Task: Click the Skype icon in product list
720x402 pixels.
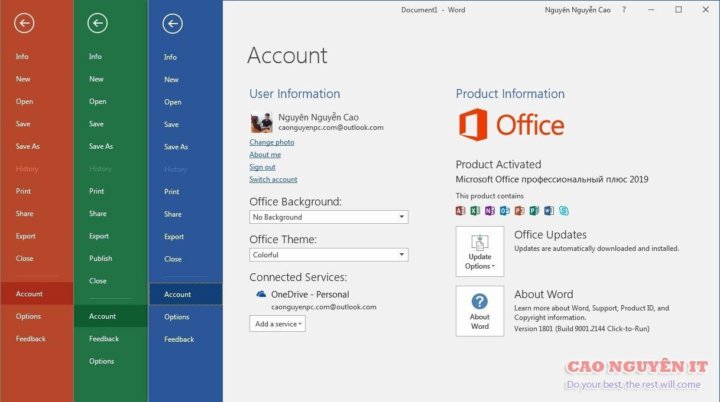Action: point(564,211)
